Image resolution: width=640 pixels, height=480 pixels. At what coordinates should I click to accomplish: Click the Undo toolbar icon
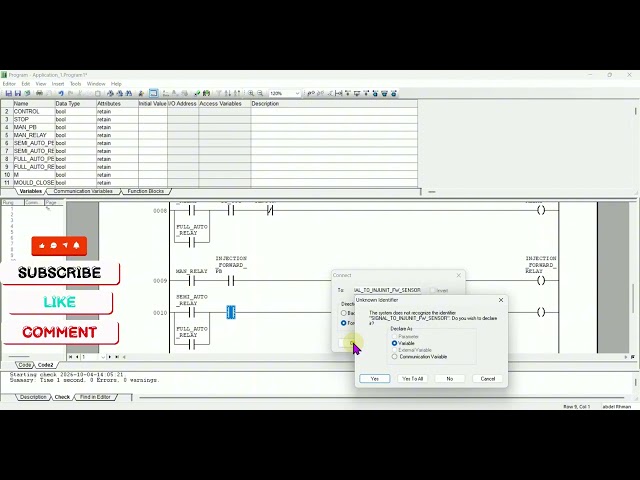(x=61, y=93)
